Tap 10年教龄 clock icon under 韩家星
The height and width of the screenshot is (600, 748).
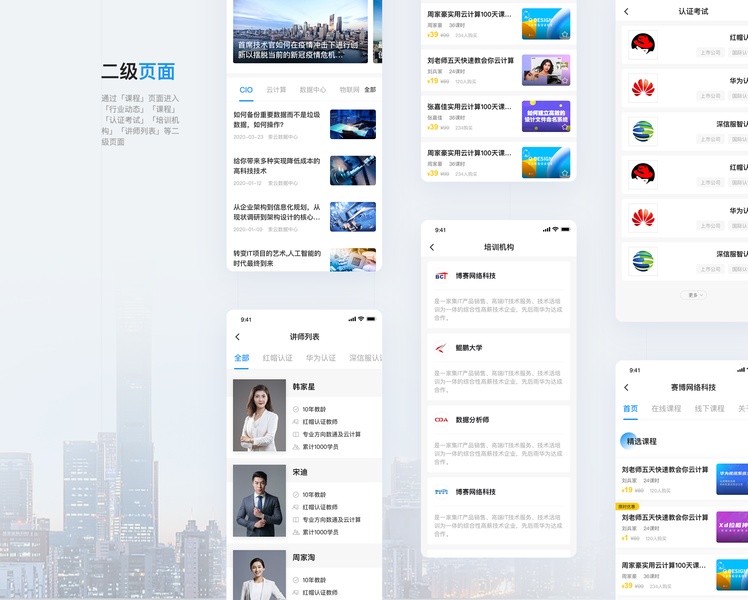[296, 409]
